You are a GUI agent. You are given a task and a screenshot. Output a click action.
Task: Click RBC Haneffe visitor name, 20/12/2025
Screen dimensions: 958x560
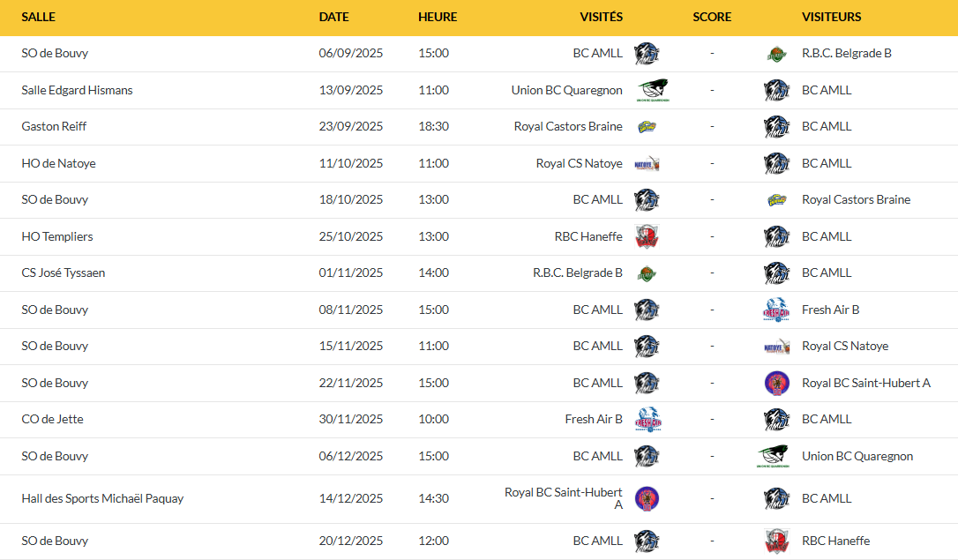[835, 541]
